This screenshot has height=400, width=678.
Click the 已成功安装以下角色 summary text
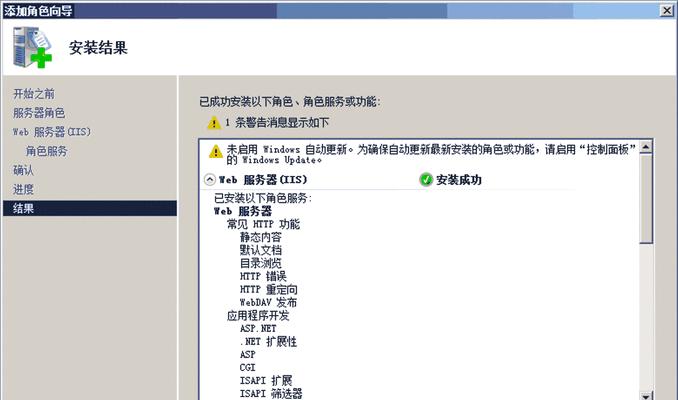point(290,102)
